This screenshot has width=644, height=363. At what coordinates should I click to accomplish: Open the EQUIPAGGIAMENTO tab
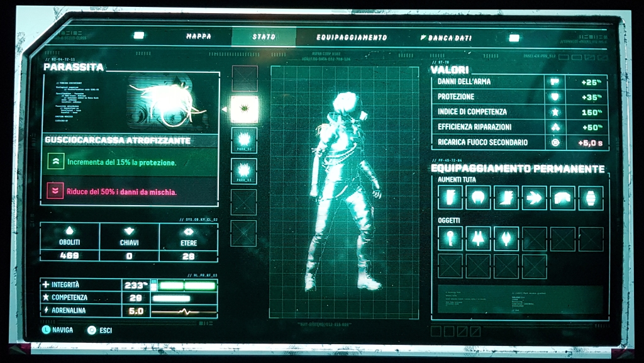(352, 37)
